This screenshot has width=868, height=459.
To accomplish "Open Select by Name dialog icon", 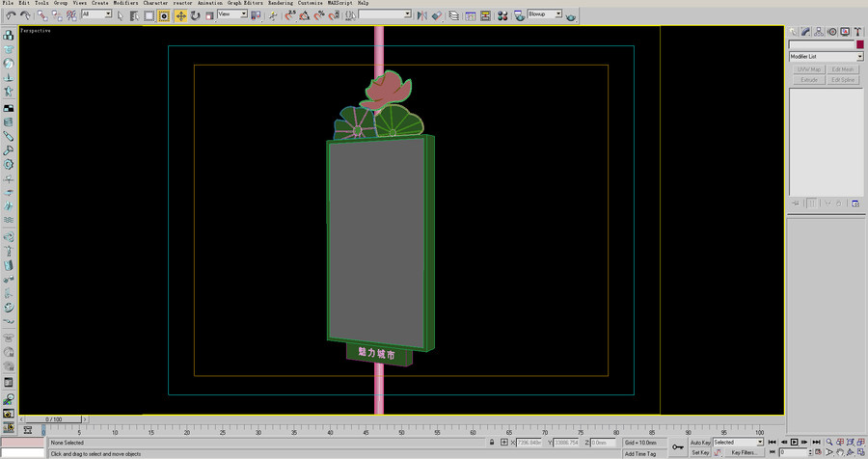I will pos(134,15).
